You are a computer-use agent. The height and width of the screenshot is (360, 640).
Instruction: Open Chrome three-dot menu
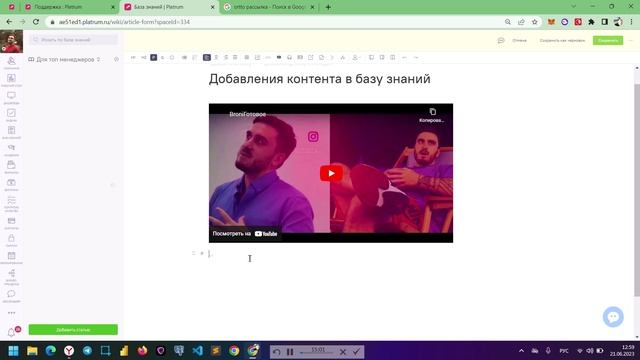click(631, 22)
